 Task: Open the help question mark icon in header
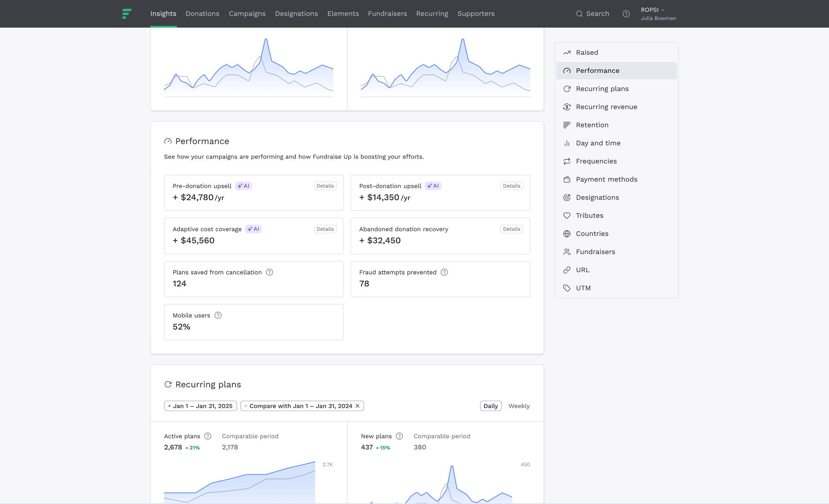626,14
